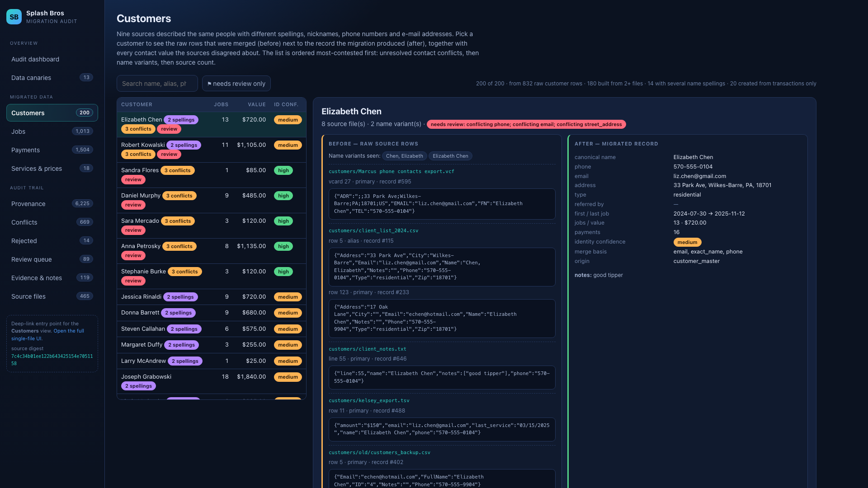
Task: Select the Stephanie Burke customer row
Action: tap(211, 276)
